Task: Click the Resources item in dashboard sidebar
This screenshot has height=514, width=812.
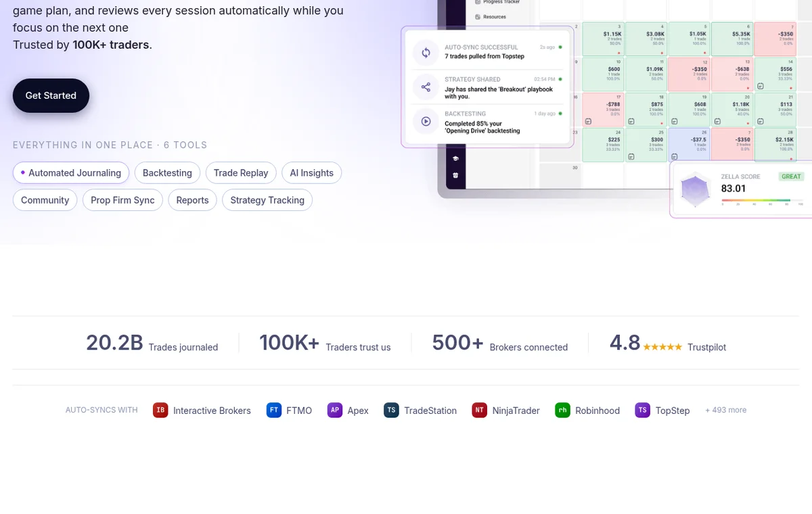Action: [x=490, y=17]
